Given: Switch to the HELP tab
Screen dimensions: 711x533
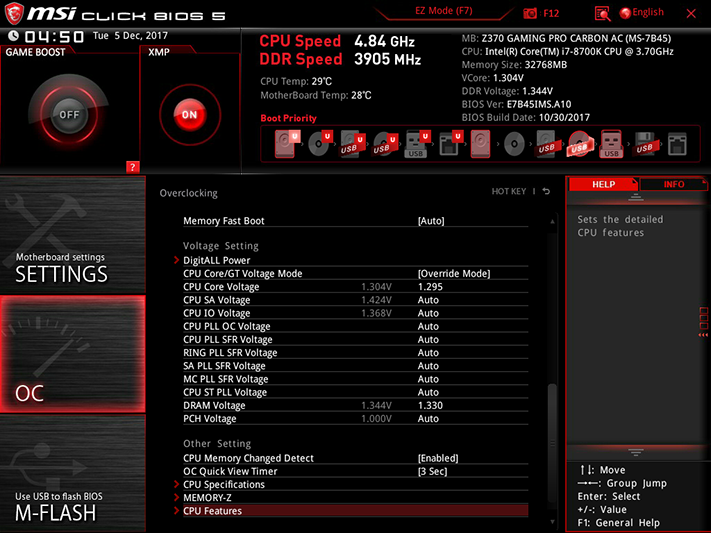Looking at the screenshot, I should 604,184.
